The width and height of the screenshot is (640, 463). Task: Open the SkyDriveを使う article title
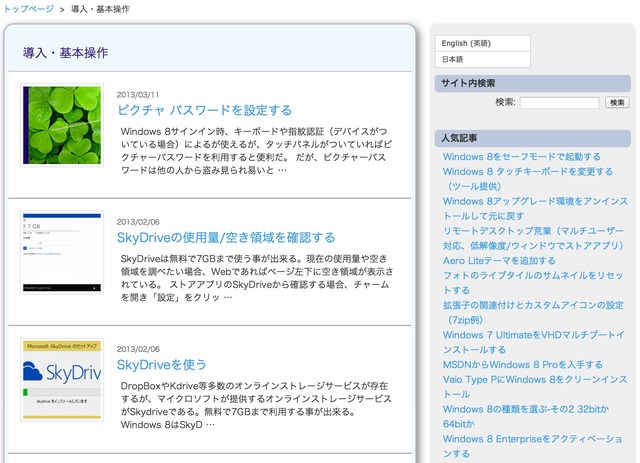point(162,364)
